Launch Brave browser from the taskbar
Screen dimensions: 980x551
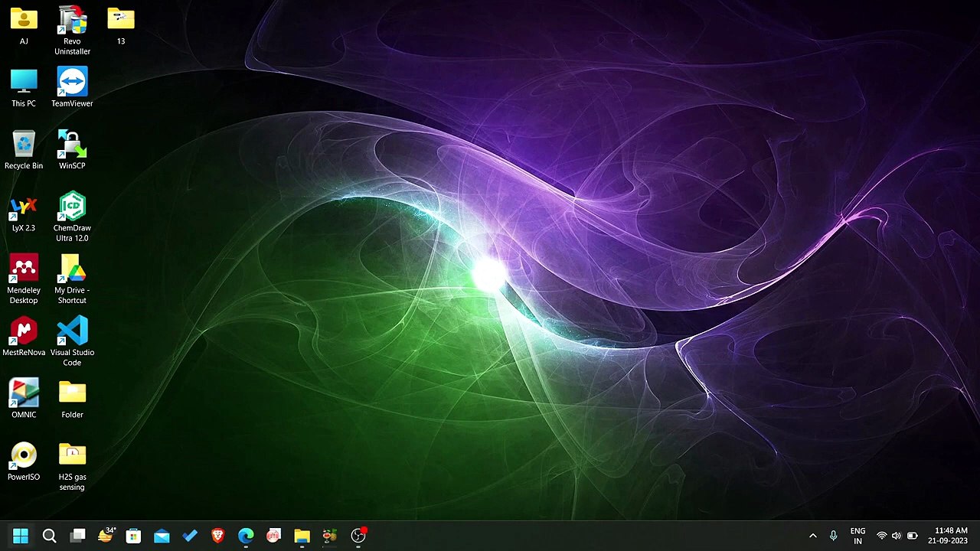tap(217, 536)
